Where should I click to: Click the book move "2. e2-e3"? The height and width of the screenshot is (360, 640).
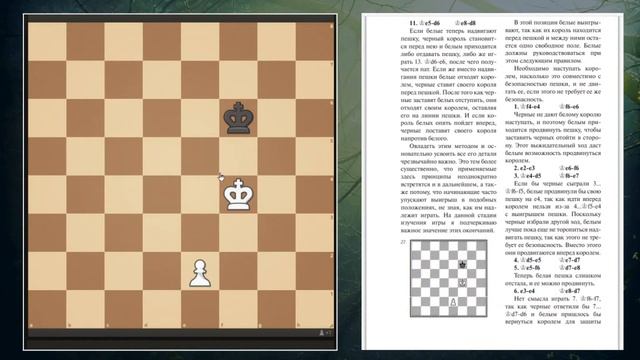click(x=524, y=168)
